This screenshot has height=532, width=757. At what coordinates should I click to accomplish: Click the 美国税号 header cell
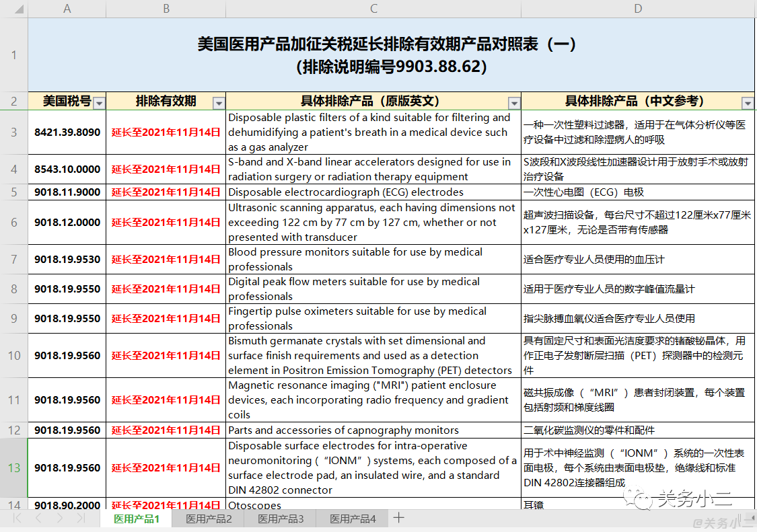67,101
